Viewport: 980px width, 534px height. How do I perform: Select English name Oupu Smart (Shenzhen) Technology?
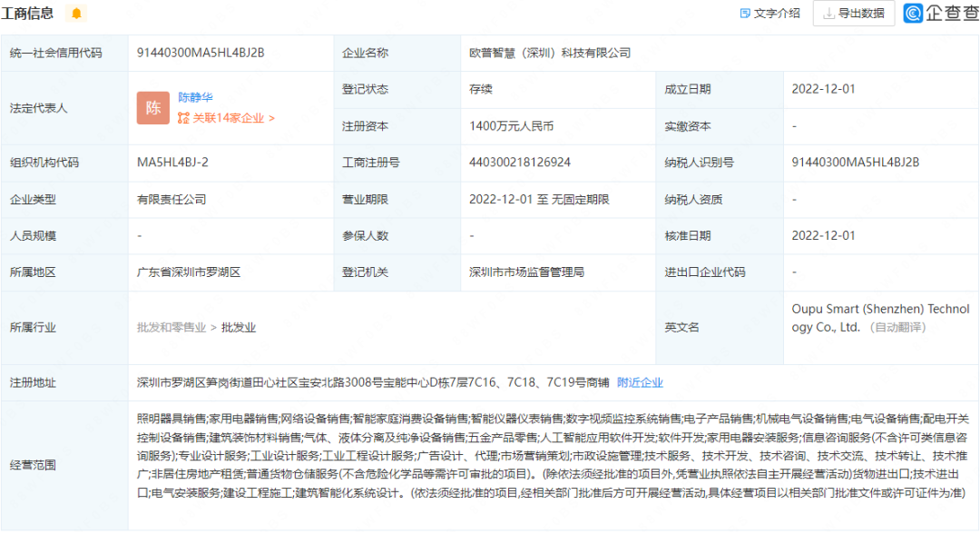[x=880, y=318]
